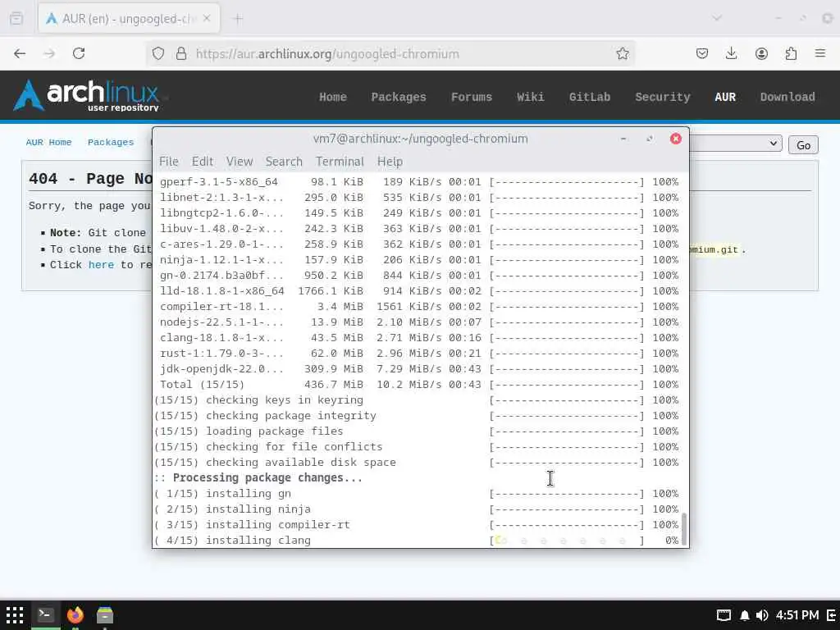840x630 pixels.
Task: Open the Download nav link
Action: coord(787,97)
